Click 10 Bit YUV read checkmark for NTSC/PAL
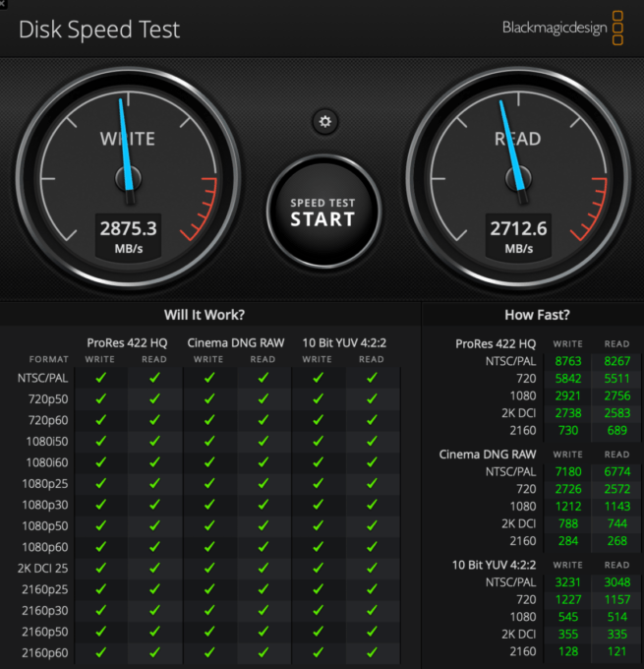Viewport: 644px width, 669px height. coord(372,378)
